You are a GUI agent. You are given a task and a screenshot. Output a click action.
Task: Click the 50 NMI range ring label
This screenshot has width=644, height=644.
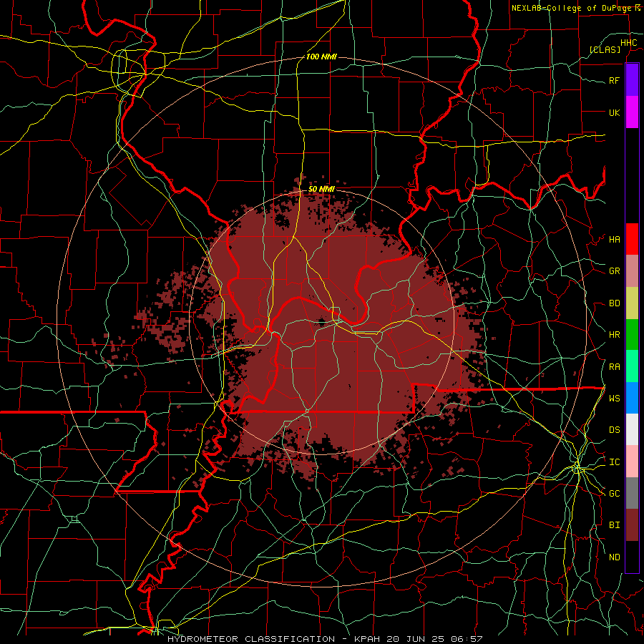(321, 189)
